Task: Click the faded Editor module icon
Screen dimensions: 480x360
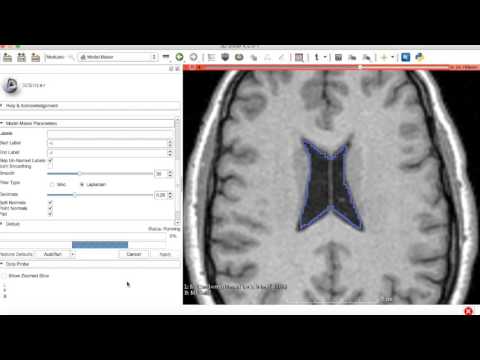Action: [267, 58]
